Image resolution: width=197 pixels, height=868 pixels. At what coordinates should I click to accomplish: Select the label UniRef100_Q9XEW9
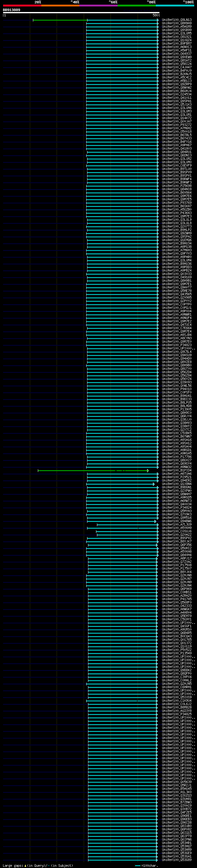(x=176, y=57)
